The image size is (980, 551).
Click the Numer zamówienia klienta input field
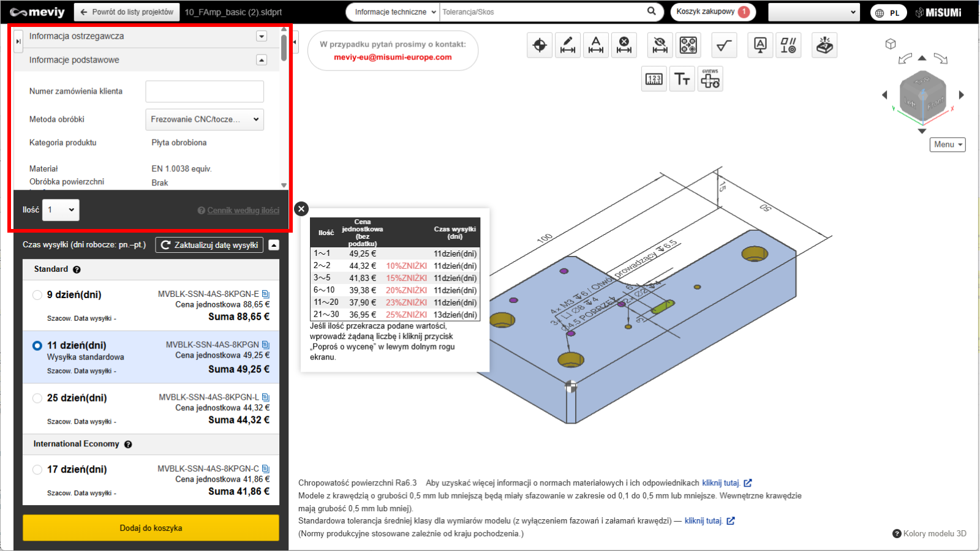(205, 91)
